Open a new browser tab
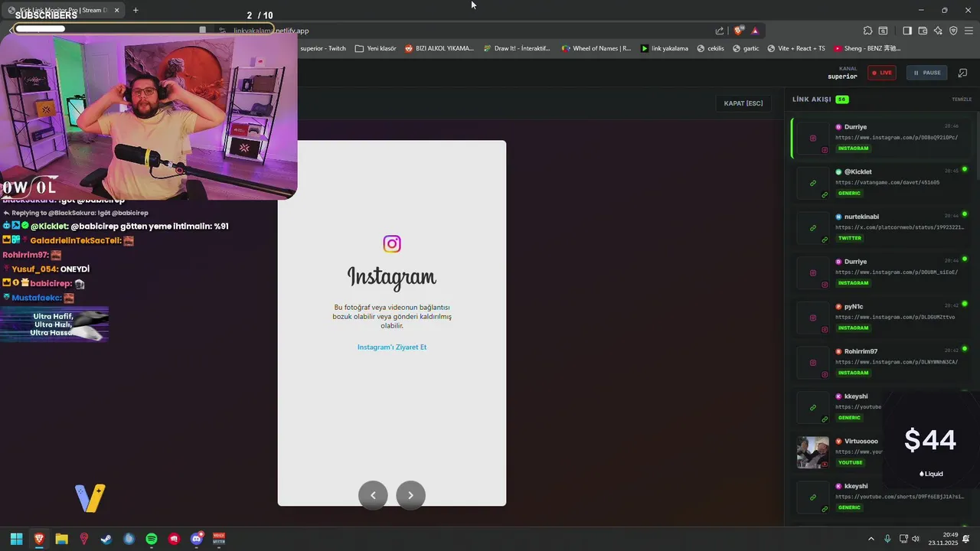The height and width of the screenshot is (551, 980). pos(136,10)
